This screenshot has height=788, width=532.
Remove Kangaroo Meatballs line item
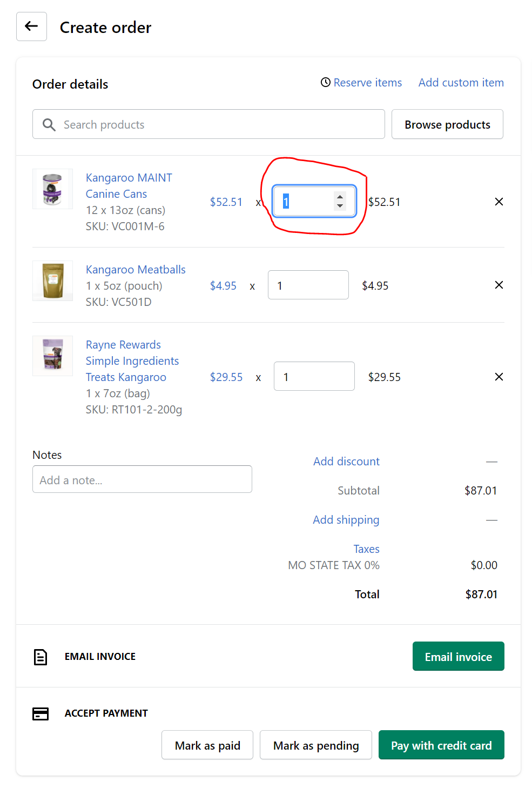[499, 285]
